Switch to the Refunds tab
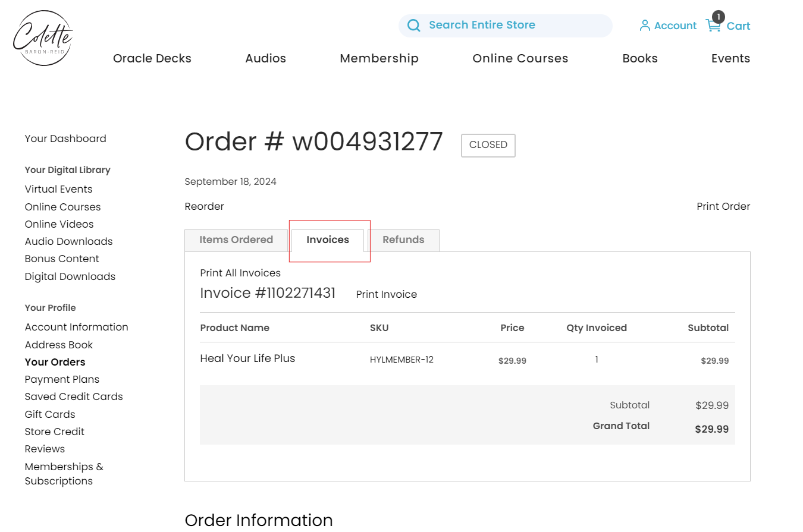The height and width of the screenshot is (532, 803). point(403,240)
